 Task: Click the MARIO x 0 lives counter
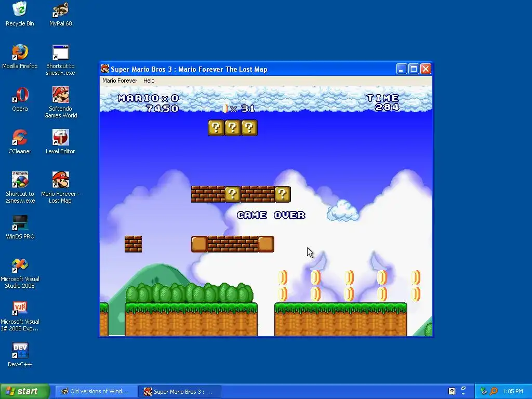148,98
